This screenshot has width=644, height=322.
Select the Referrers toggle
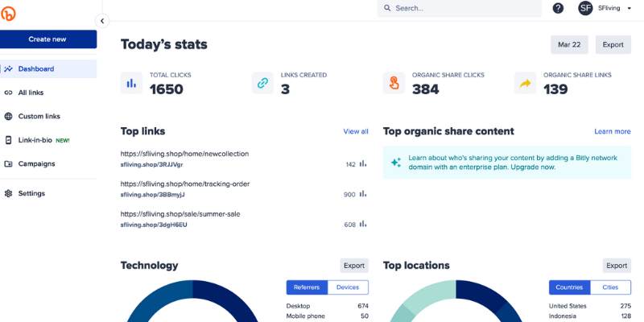pyautogui.click(x=307, y=287)
